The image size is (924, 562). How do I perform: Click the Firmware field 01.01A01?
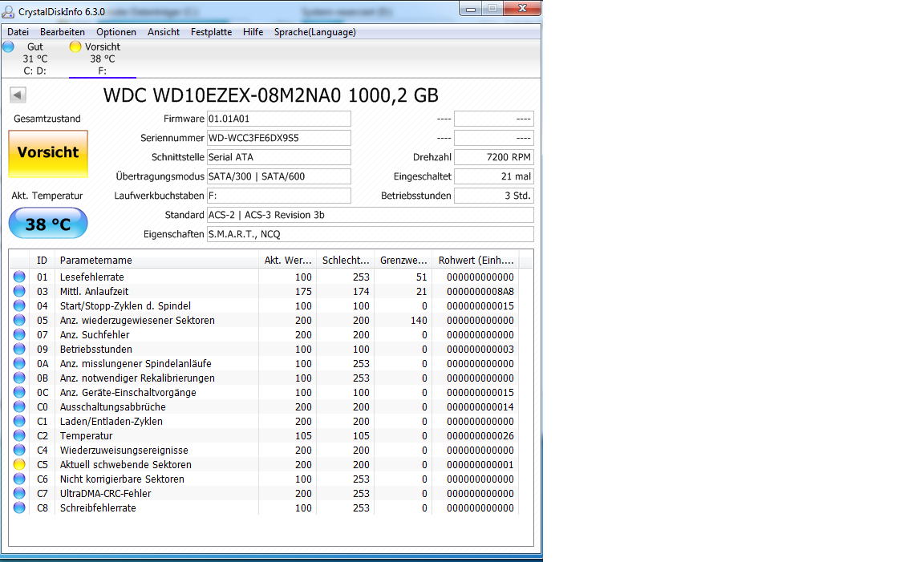[279, 119]
